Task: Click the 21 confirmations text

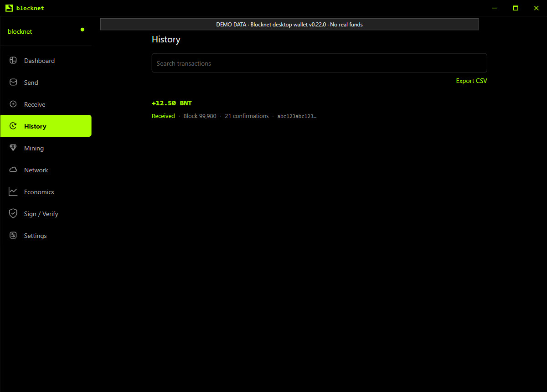Action: click(247, 116)
